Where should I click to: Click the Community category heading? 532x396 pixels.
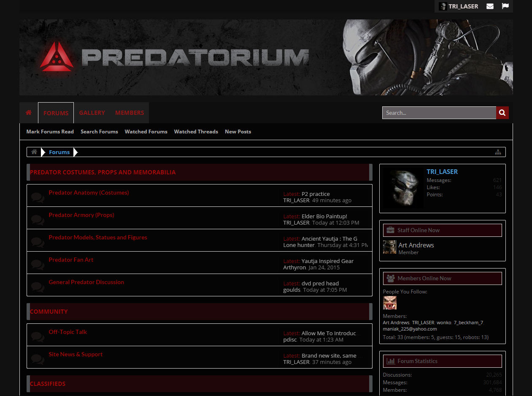pos(49,312)
